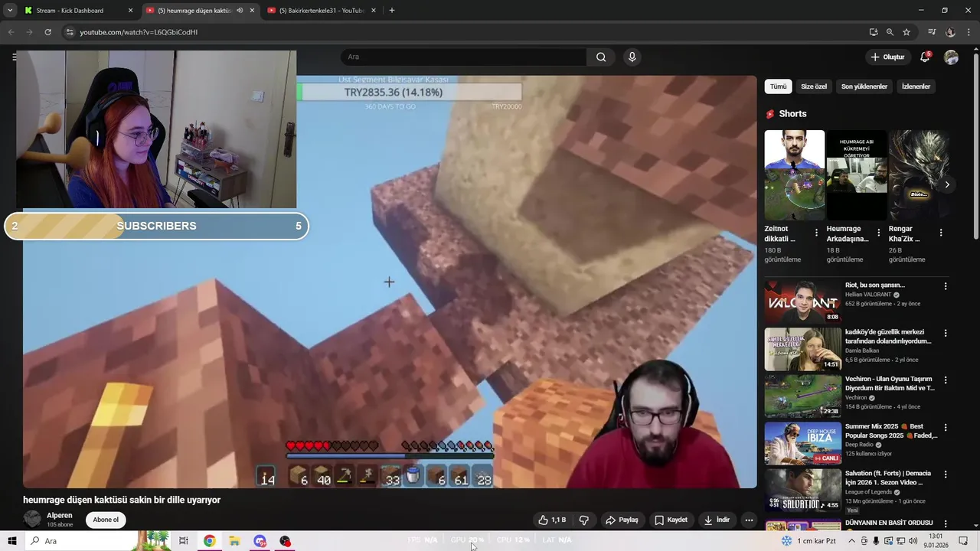Open YouTube notifications bell
This screenshot has height=551, width=980.
[925, 57]
